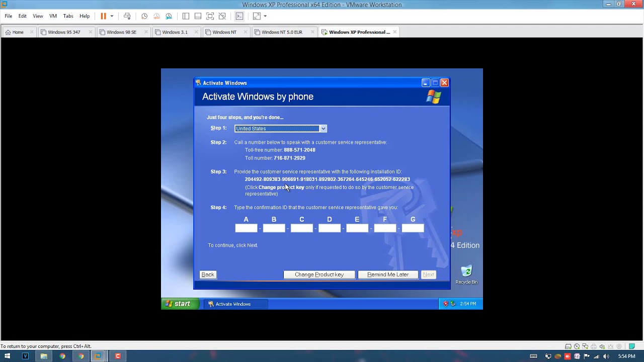644x362 pixels.
Task: Click the Back button
Action: click(x=208, y=275)
